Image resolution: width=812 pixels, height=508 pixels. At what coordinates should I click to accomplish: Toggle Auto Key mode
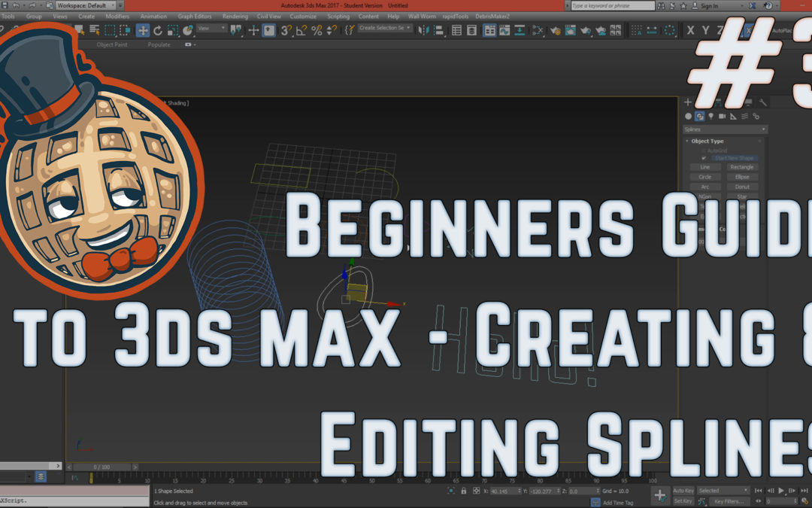pyautogui.click(x=683, y=491)
